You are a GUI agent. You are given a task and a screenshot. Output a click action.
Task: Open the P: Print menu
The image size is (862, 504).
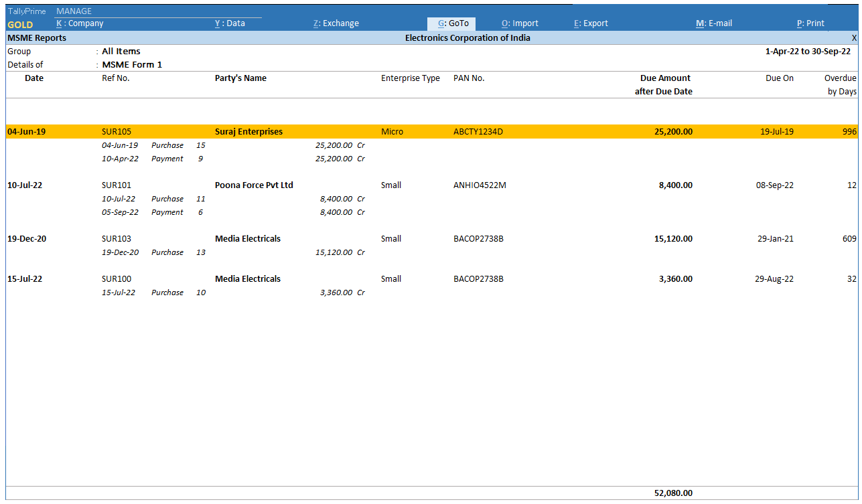pos(810,23)
